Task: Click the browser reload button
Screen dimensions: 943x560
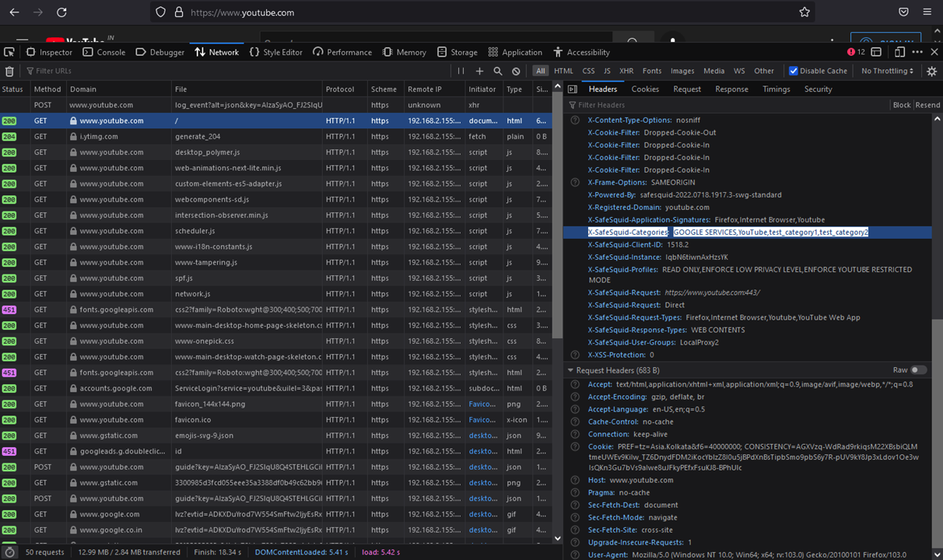Action: click(x=61, y=12)
